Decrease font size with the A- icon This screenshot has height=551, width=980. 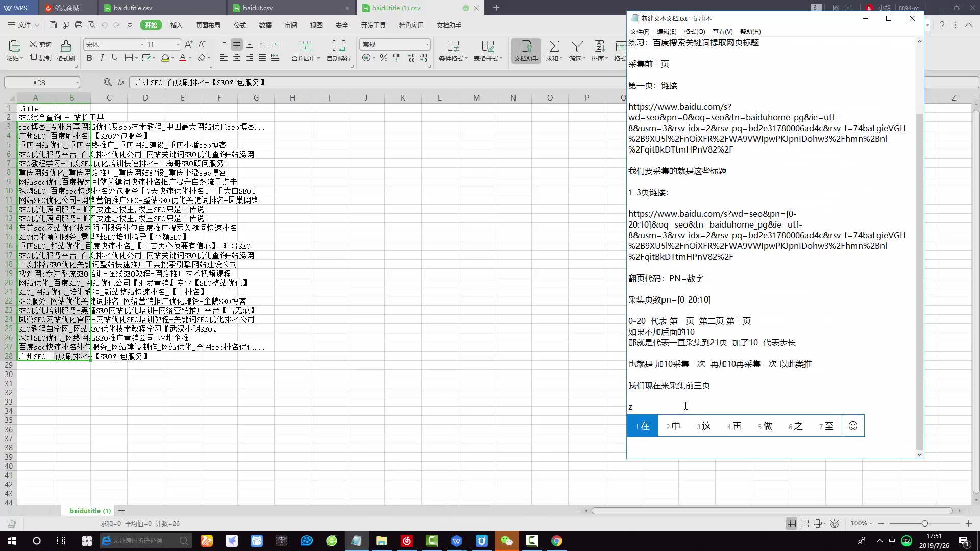(x=202, y=44)
